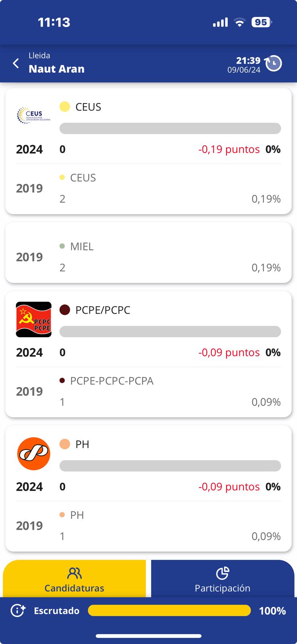
Task: Tap the PCPE/PCPC hammer and sickle logo
Action: pyautogui.click(x=34, y=319)
